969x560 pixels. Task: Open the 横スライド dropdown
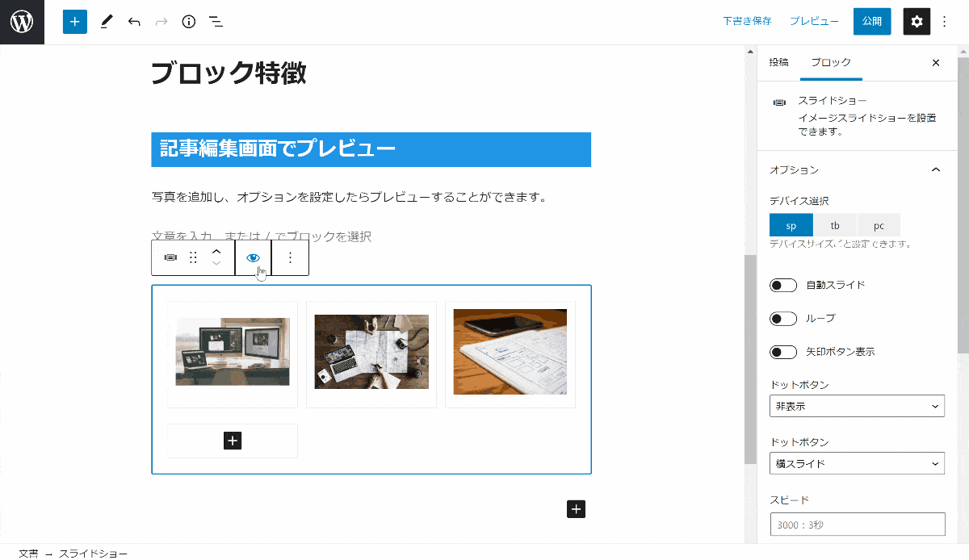[857, 463]
